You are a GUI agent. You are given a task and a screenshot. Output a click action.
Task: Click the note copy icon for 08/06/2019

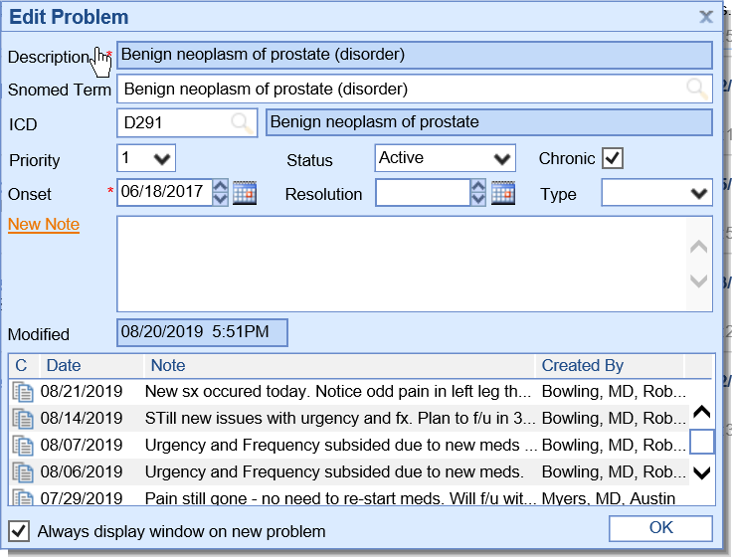[23, 472]
